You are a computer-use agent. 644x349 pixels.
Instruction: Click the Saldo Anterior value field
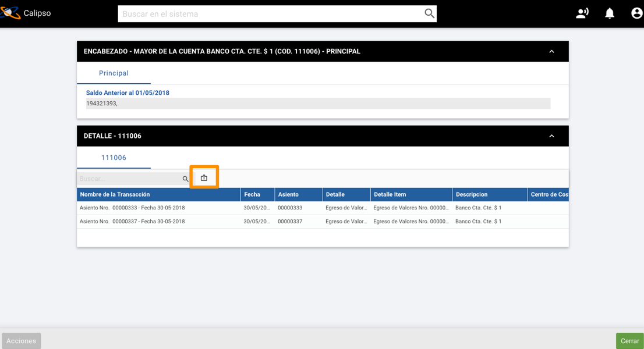(318, 104)
